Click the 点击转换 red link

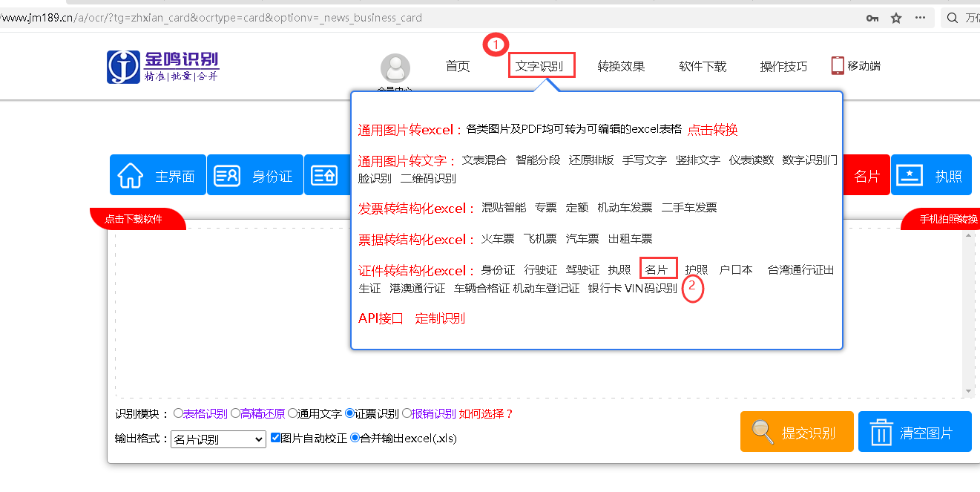click(x=714, y=129)
